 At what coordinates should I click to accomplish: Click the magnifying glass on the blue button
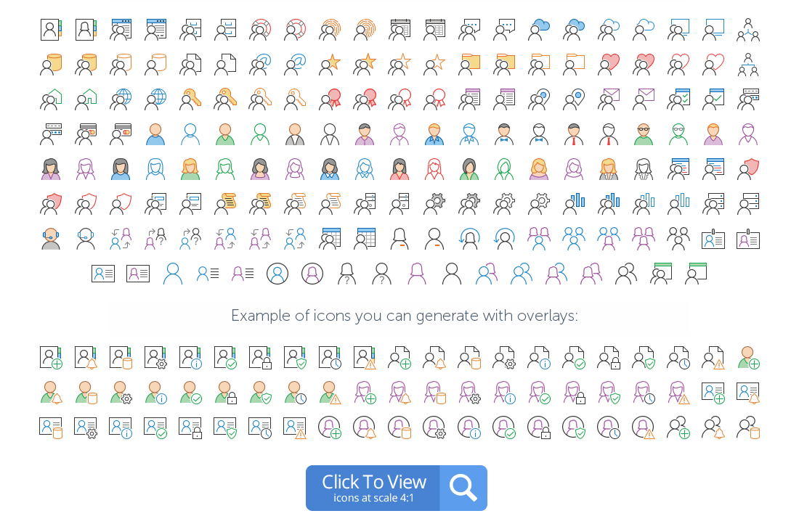click(463, 488)
